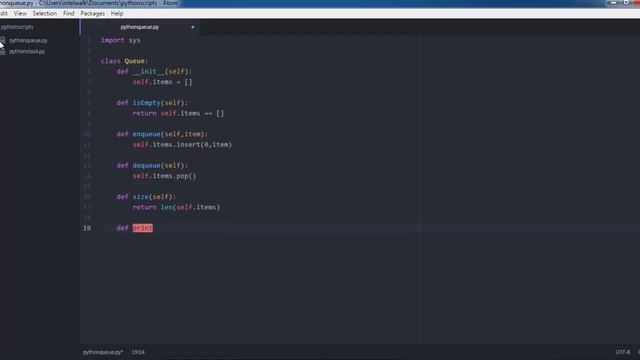Click the pythonqueue.py file icon in sidebar
Image resolution: width=640 pixels, height=360 pixels.
(3, 40)
